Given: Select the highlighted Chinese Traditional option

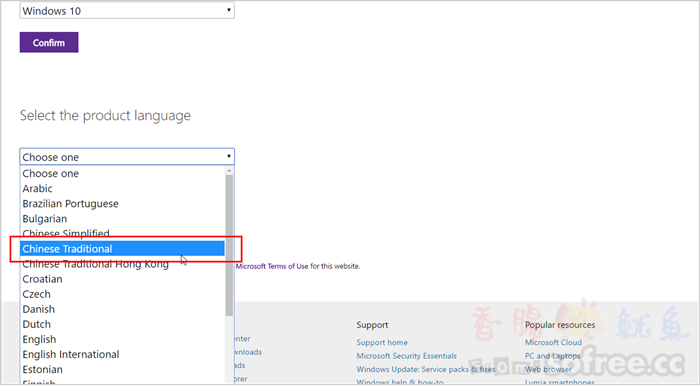Looking at the screenshot, I should [x=123, y=249].
